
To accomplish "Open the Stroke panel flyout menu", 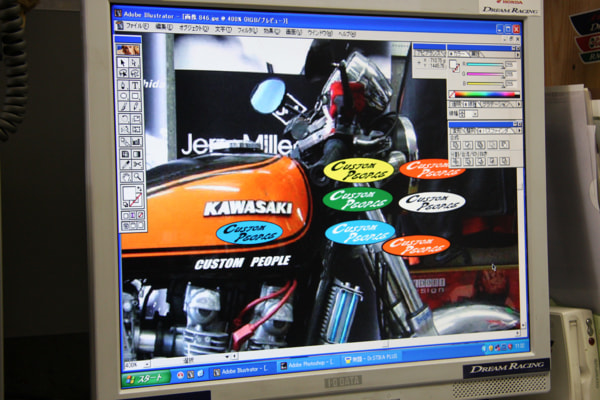I will [x=518, y=104].
